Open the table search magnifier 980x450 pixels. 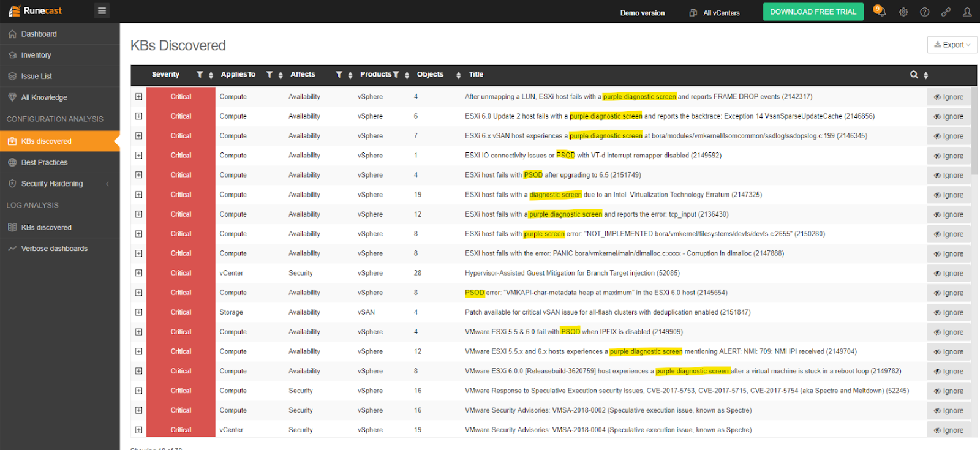click(x=914, y=75)
